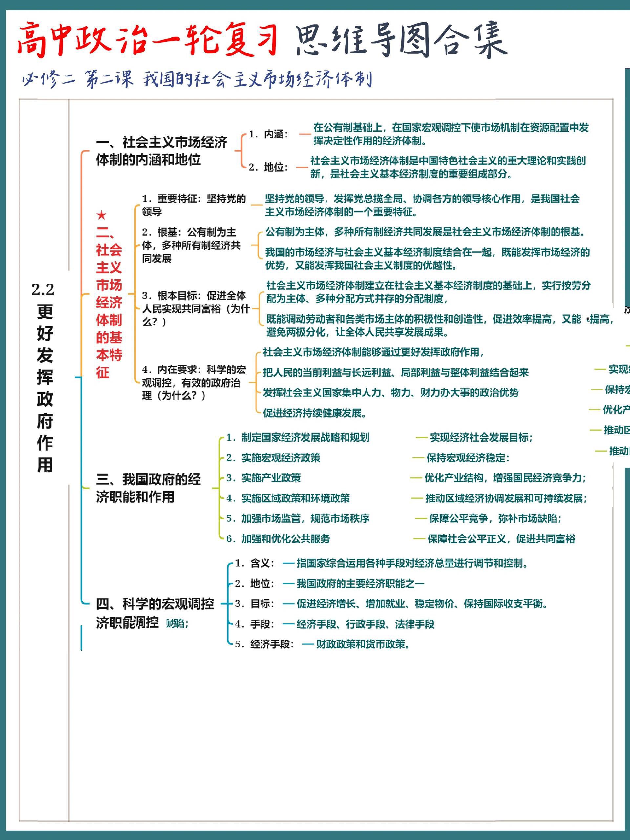Click text 优化产业结构,增强国民经济竞争力;
Image resolution: width=630 pixels, height=840 pixels.
[x=505, y=478]
